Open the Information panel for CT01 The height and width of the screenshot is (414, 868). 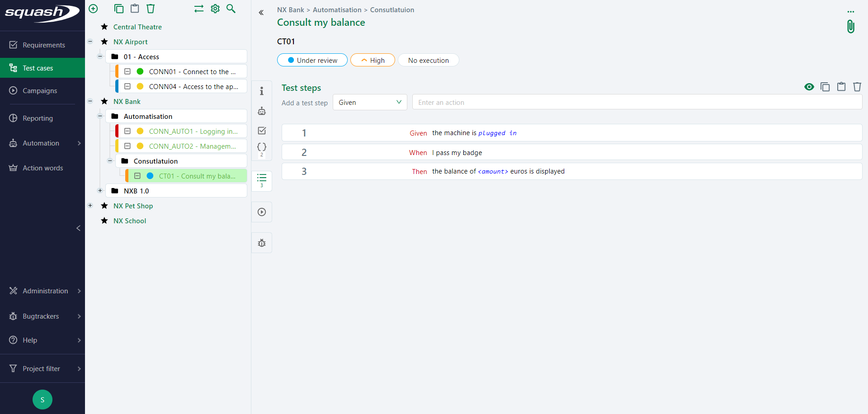click(262, 91)
